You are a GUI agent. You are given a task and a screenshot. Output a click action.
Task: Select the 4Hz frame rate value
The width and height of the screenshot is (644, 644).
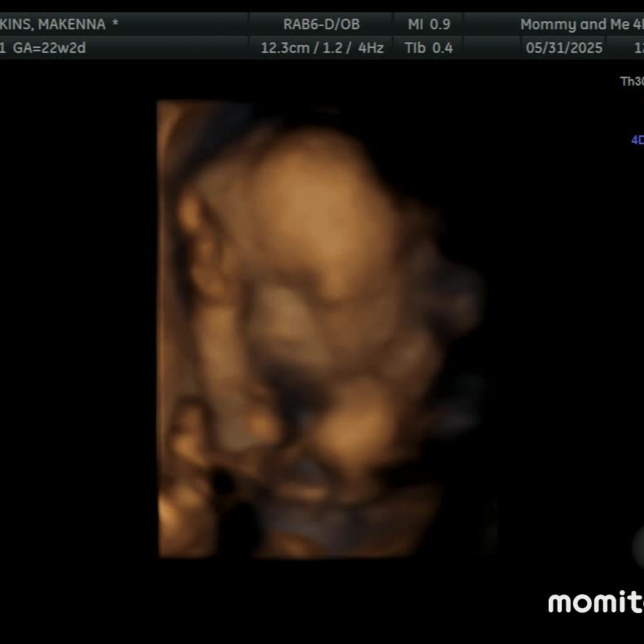pyautogui.click(x=371, y=48)
